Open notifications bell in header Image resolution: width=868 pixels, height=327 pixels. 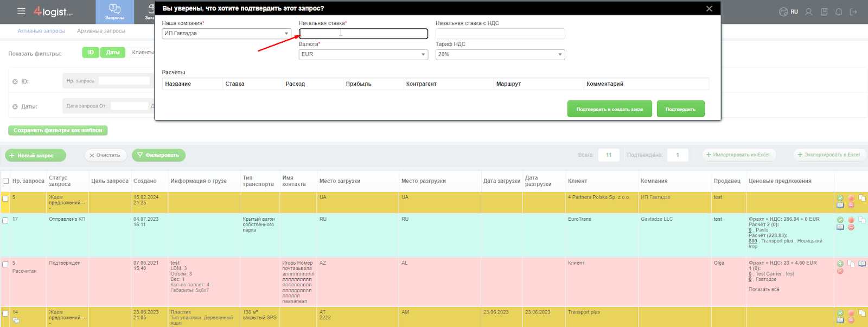(839, 11)
